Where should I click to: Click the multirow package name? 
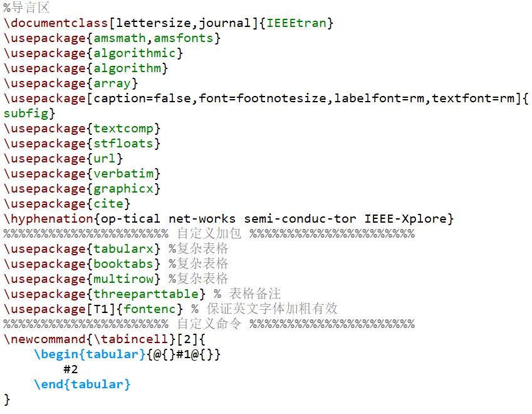point(123,279)
